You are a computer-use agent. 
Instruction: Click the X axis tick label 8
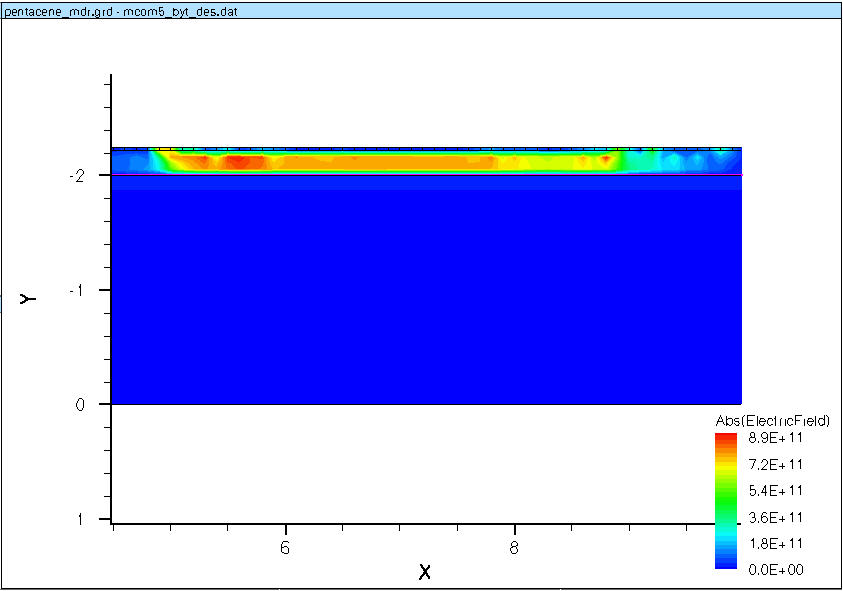click(x=514, y=547)
